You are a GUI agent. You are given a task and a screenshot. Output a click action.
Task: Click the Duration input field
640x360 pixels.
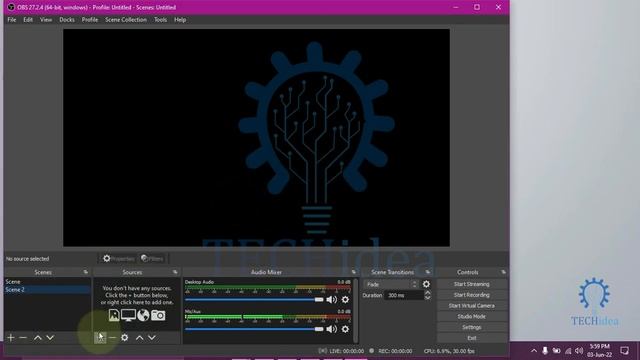[x=404, y=295]
